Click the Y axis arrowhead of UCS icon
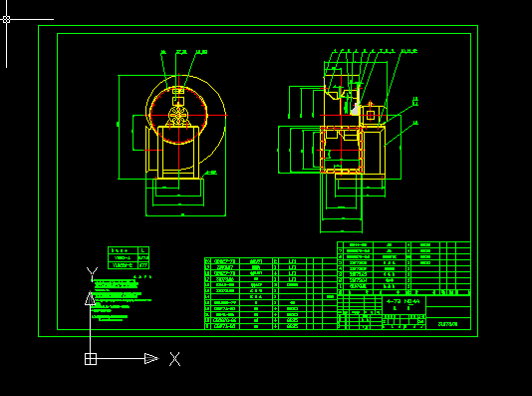Screen dimensions: 532x396 click(x=90, y=298)
